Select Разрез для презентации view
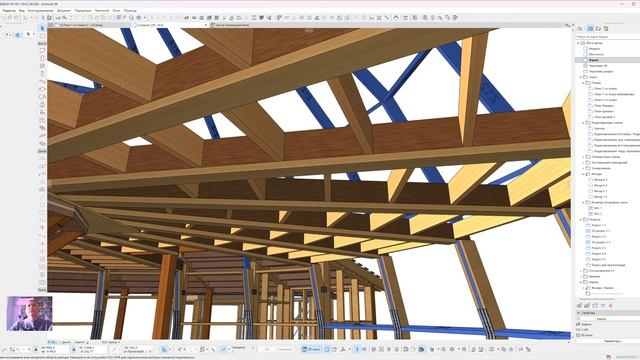 [x=608, y=265]
